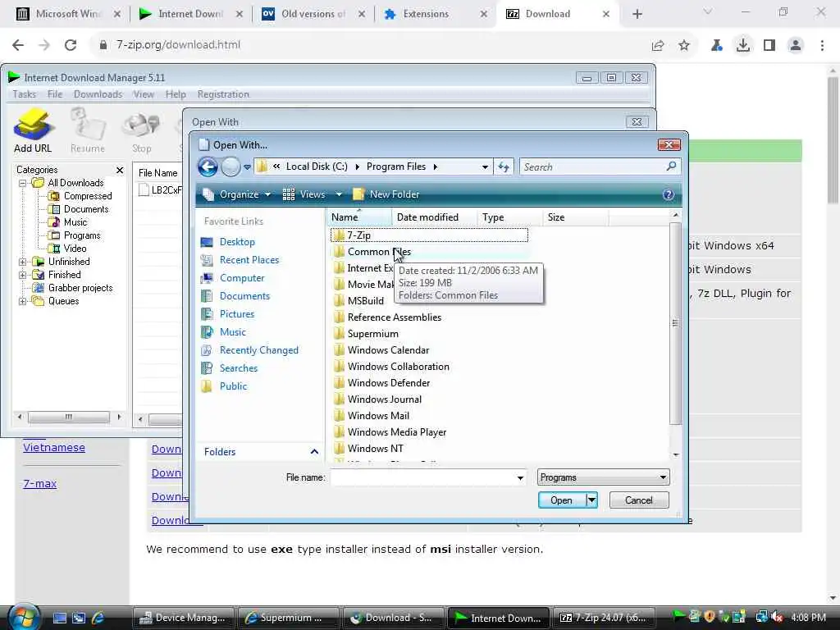Select the Compressed category in IDM
840x630 pixels.
(88, 196)
